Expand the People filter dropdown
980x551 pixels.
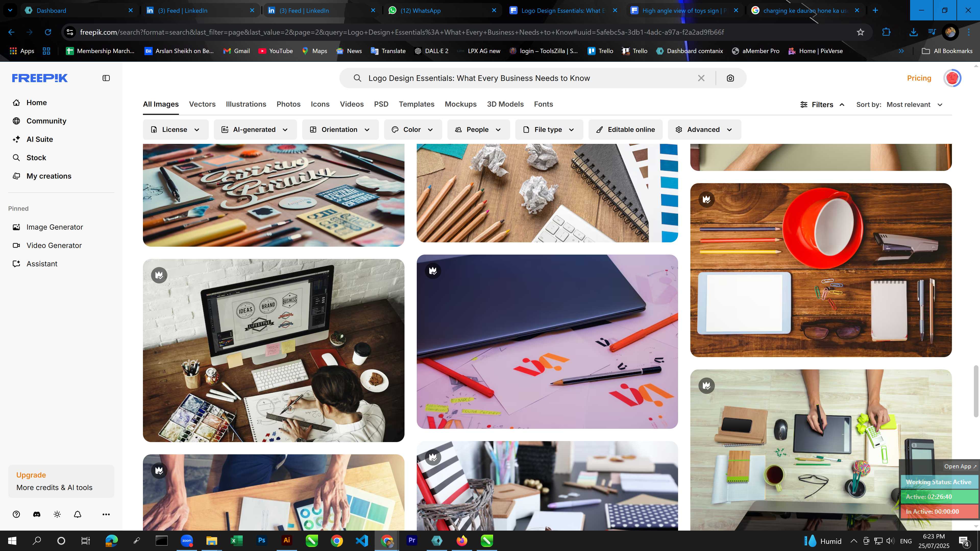pyautogui.click(x=478, y=129)
